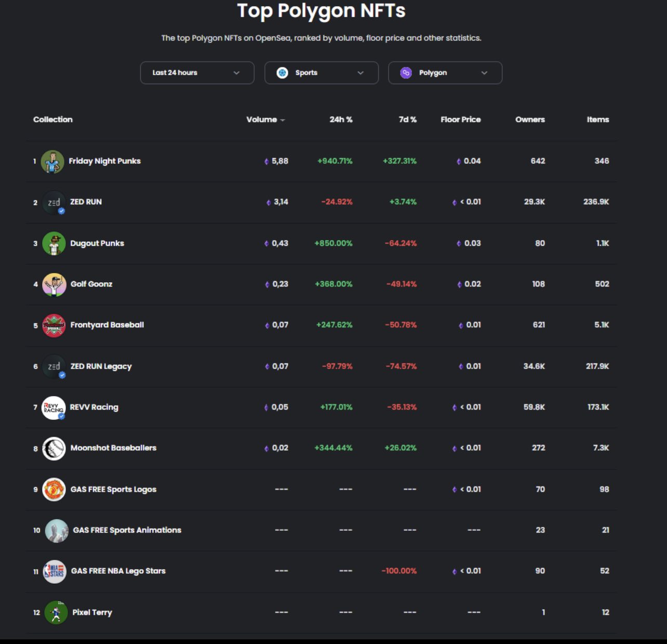Click the 217.9K items value
The height and width of the screenshot is (644, 667).
[x=597, y=366]
